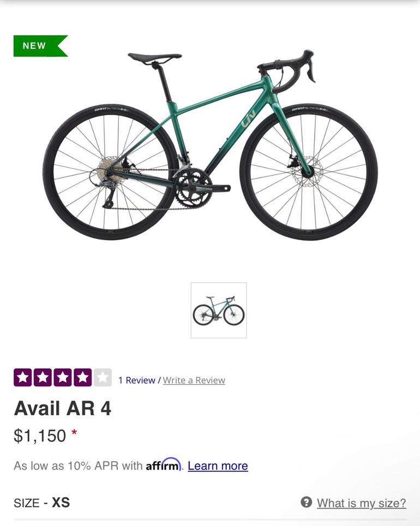Open the small bike thumbnail image
This screenshot has height=526, width=420.
click(219, 310)
